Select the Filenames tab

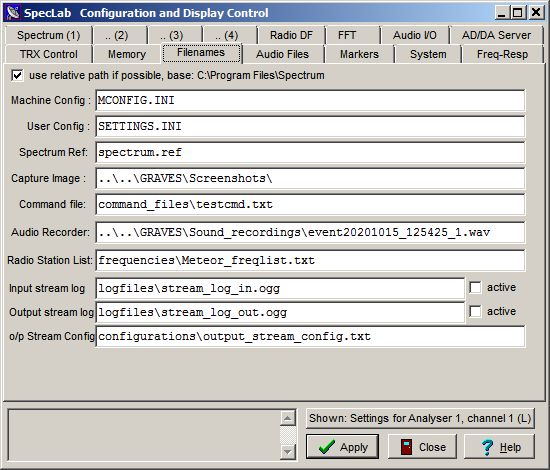point(201,53)
